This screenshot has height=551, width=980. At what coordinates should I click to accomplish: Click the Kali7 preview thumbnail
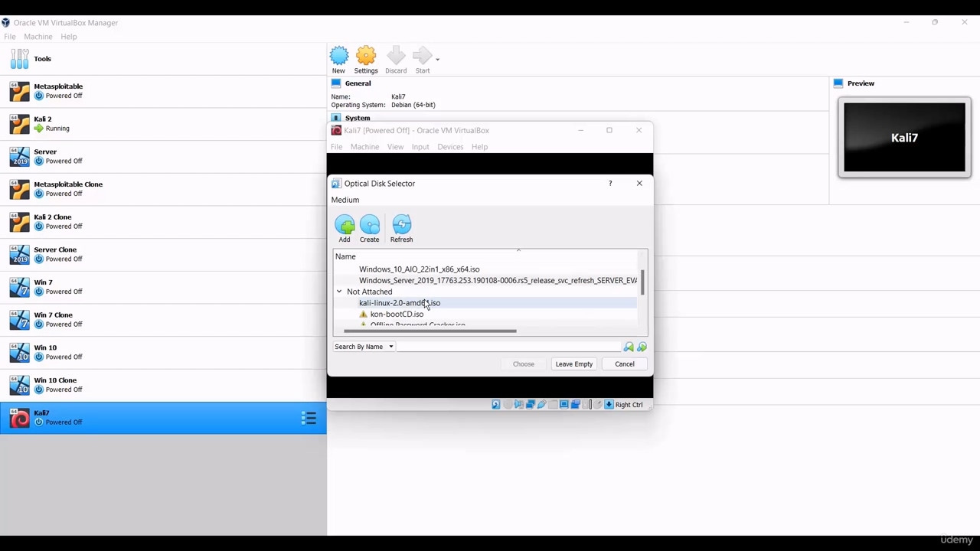coord(904,138)
